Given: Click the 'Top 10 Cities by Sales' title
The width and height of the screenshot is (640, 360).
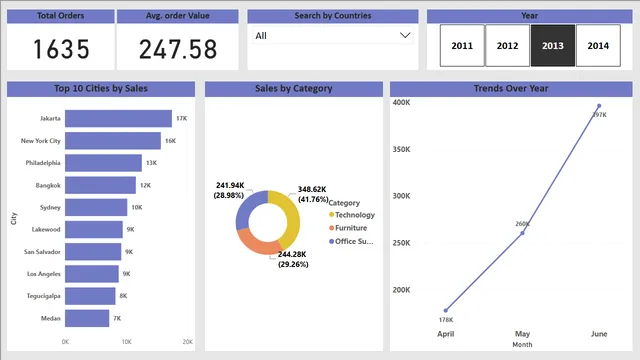Looking at the screenshot, I should [x=101, y=88].
